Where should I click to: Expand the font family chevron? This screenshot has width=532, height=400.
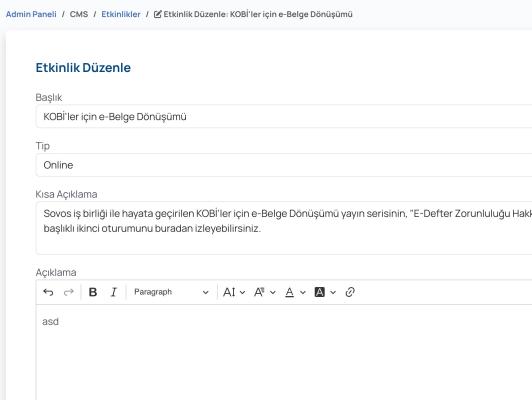273,292
